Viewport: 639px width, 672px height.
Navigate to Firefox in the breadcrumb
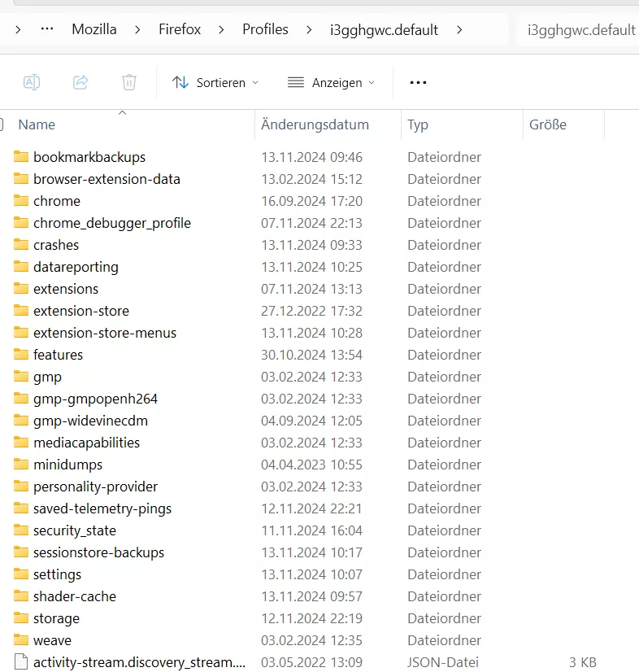(180, 29)
